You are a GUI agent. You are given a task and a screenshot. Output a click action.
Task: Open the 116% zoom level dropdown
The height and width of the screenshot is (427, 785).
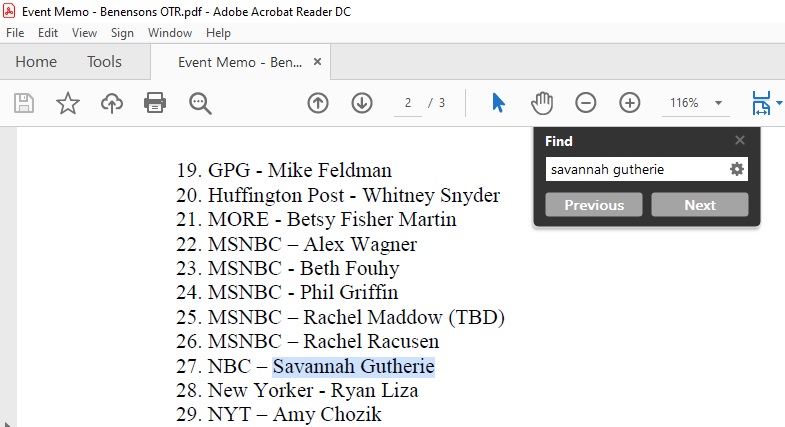click(718, 103)
